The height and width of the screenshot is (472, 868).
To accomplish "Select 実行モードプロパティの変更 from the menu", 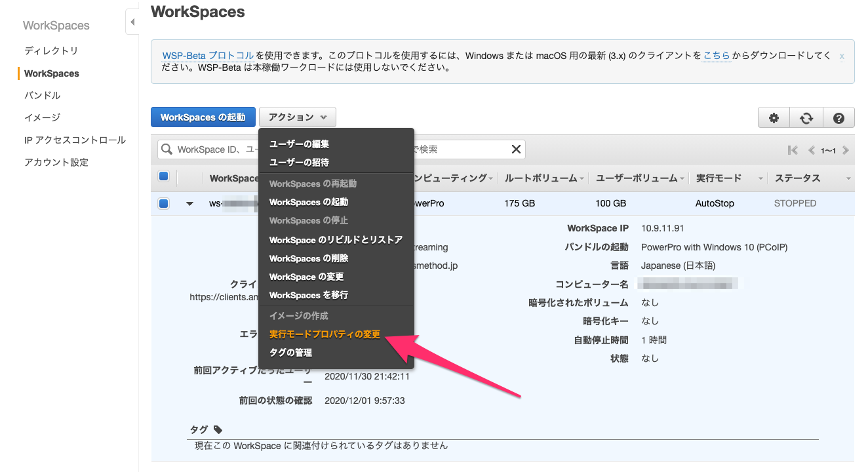I will [x=325, y=334].
